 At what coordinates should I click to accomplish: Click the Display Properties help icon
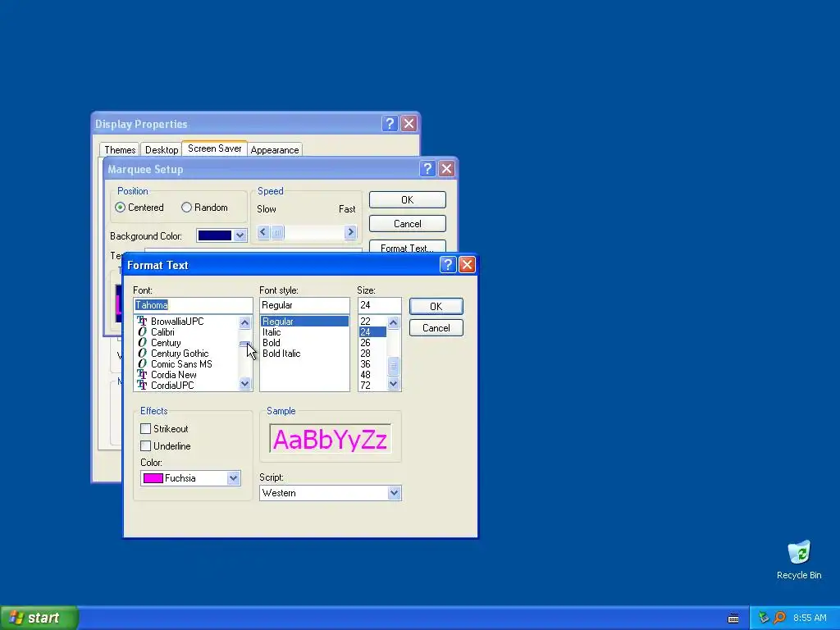coord(390,124)
